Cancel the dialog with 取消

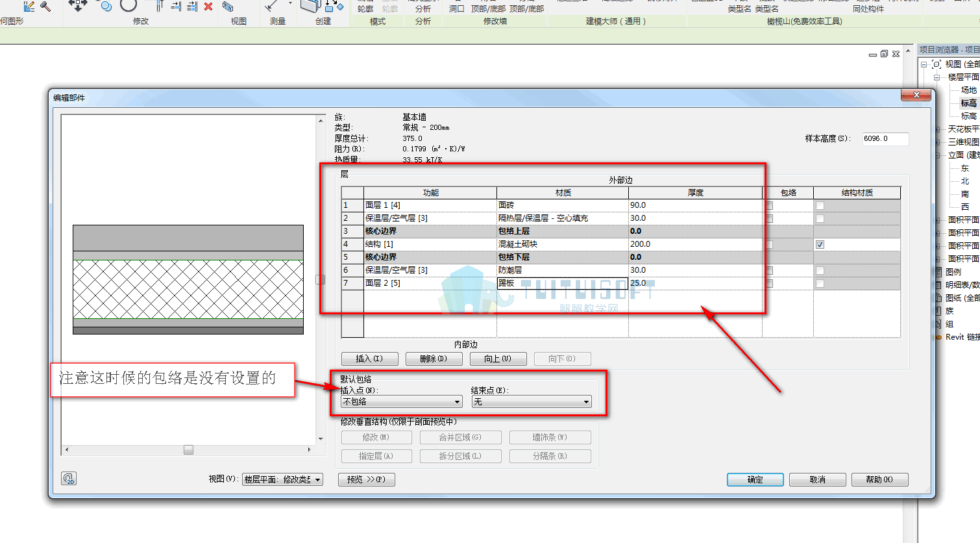point(818,479)
